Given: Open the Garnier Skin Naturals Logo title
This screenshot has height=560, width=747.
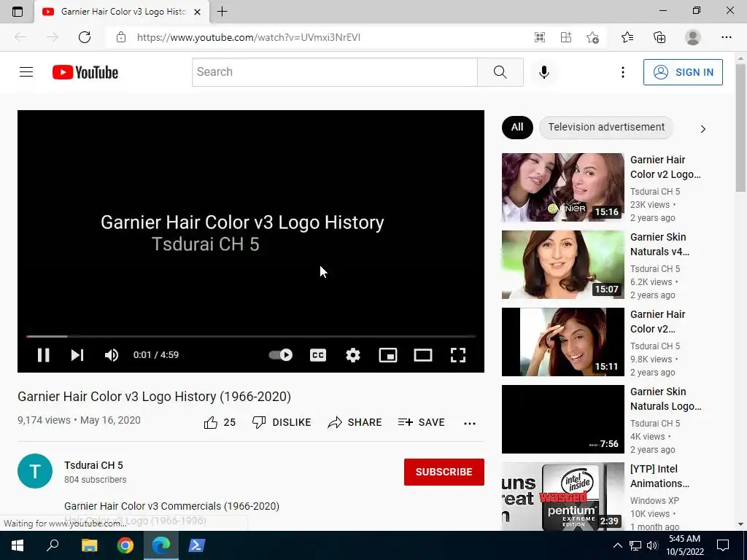Looking at the screenshot, I should pyautogui.click(x=665, y=399).
